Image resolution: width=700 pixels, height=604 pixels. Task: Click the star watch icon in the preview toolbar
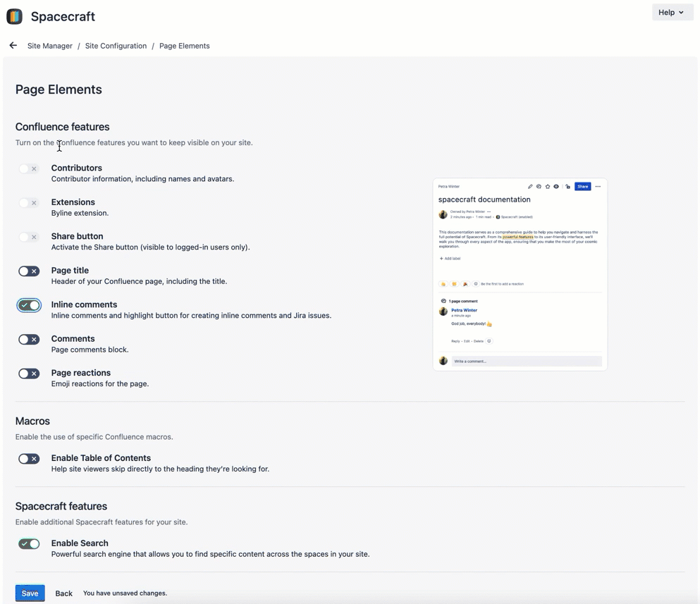(546, 186)
